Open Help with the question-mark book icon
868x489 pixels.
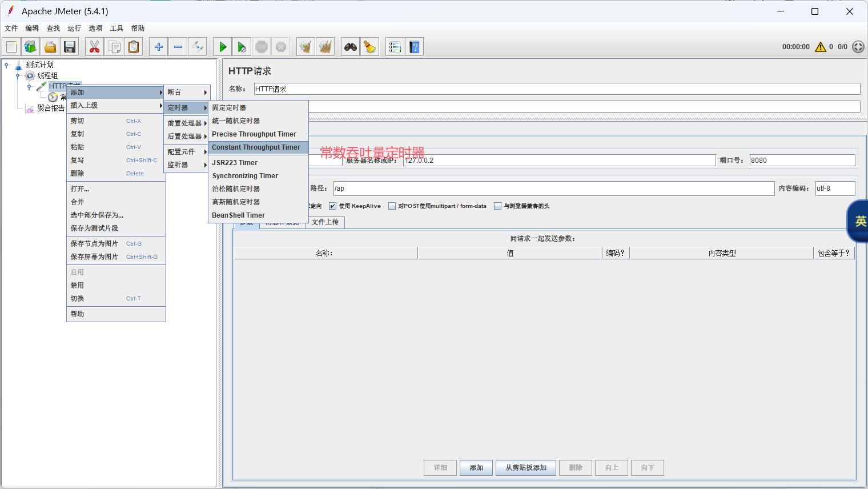415,47
